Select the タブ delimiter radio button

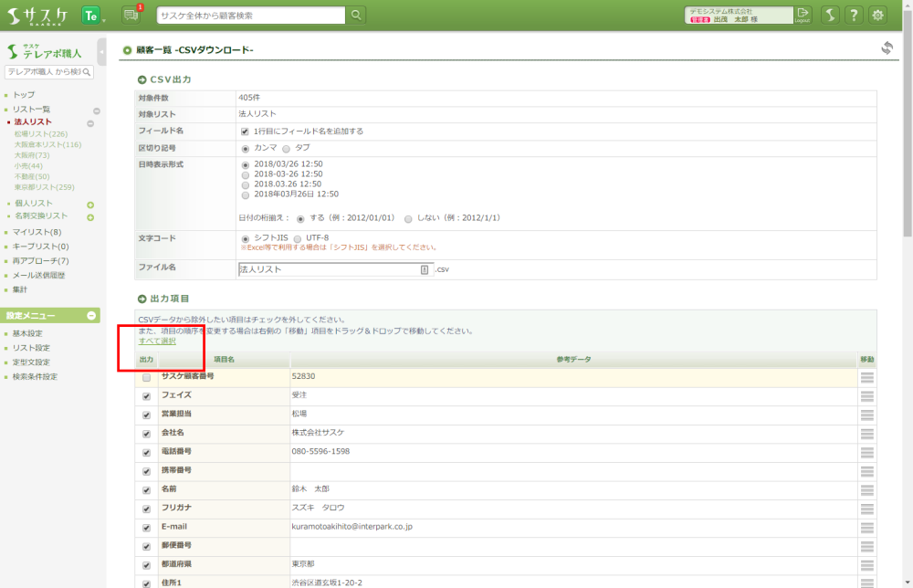click(286, 148)
